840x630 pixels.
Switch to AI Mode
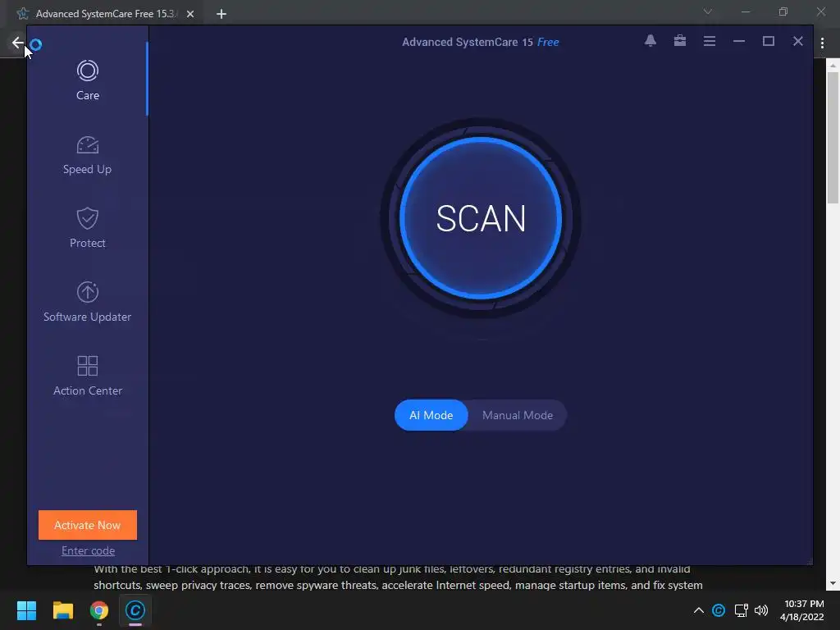(431, 415)
